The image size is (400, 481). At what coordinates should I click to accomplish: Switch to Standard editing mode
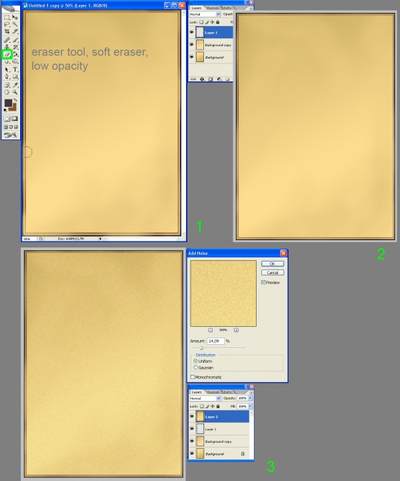[x=7, y=119]
